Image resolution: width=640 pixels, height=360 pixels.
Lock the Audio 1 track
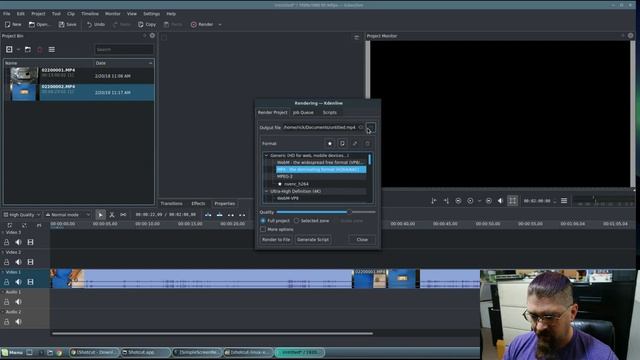[7, 302]
